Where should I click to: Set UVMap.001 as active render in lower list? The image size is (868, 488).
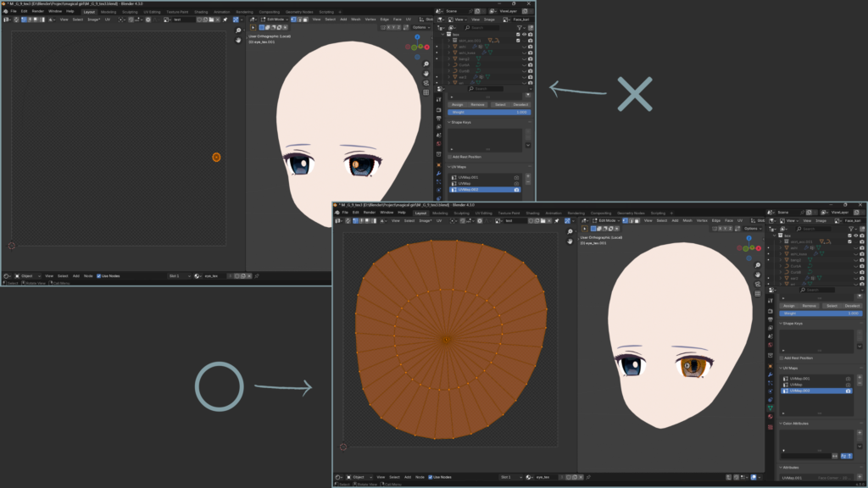click(849, 378)
